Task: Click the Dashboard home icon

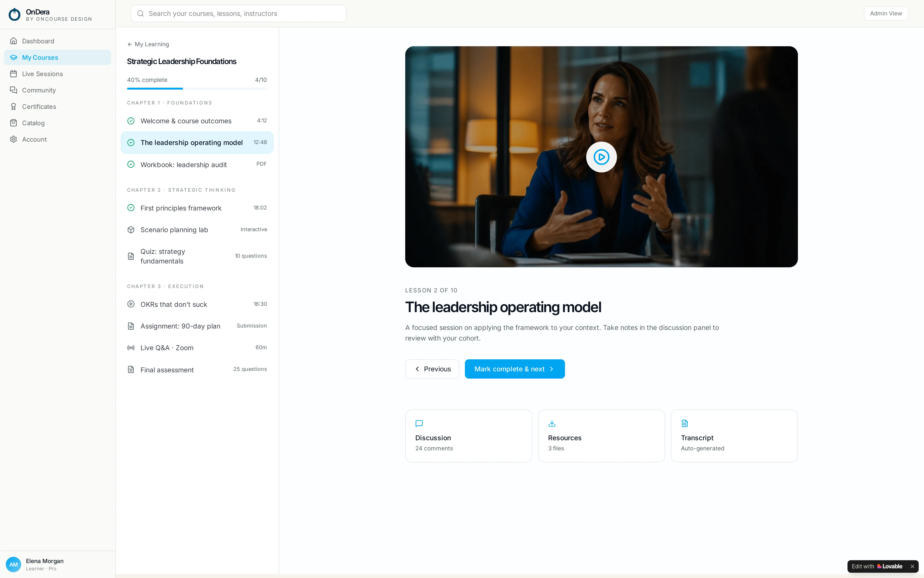Action: click(x=13, y=41)
